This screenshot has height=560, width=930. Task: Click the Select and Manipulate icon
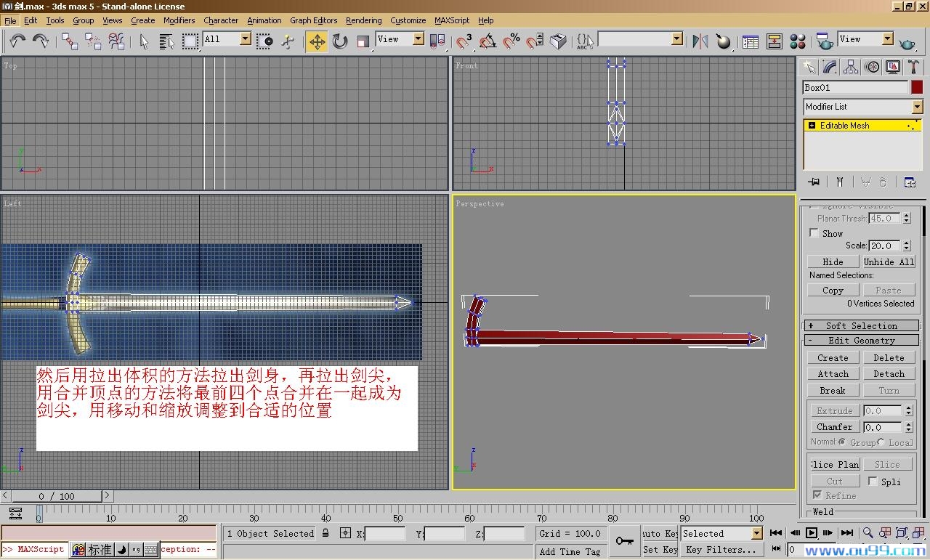tap(288, 41)
